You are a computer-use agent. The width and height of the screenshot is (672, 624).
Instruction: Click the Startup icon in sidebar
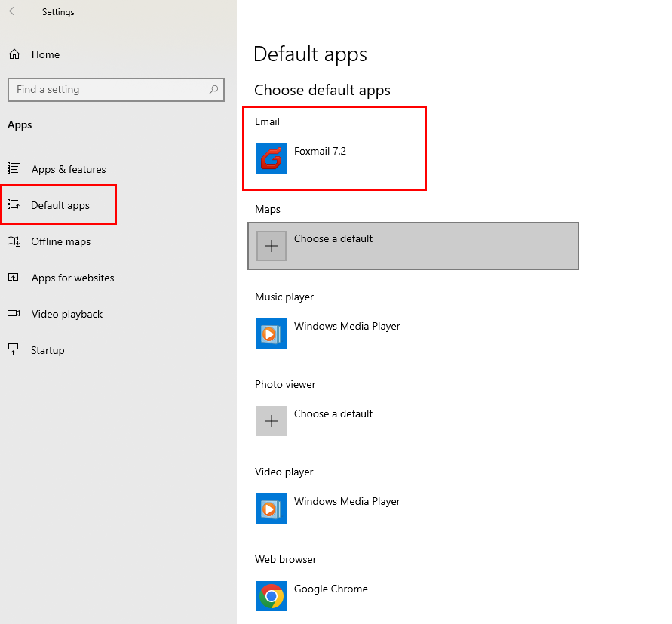[x=14, y=349]
